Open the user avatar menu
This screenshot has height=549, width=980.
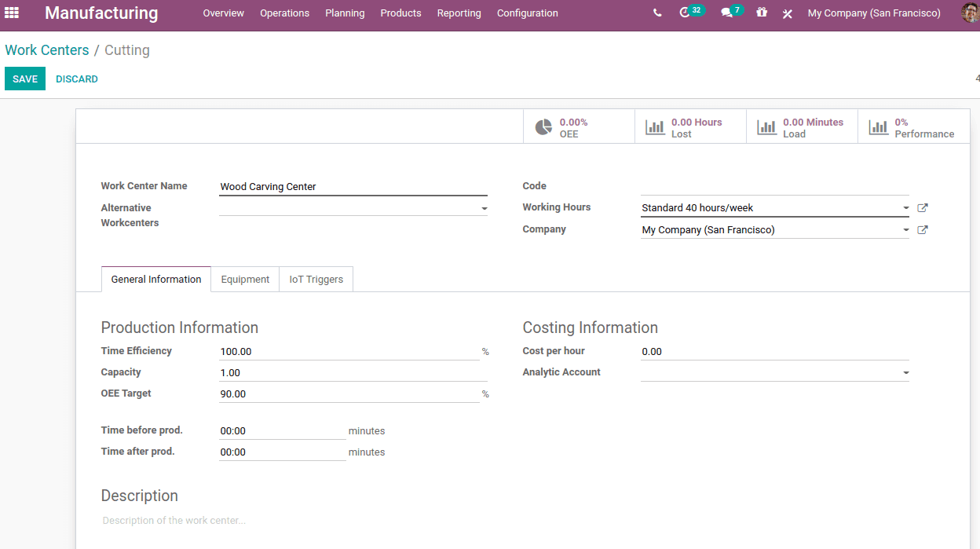coord(970,13)
